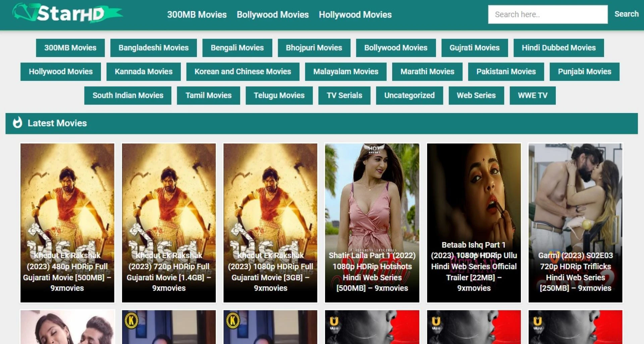The height and width of the screenshot is (344, 644).
Task: Focus the Search here input field
Action: [548, 14]
